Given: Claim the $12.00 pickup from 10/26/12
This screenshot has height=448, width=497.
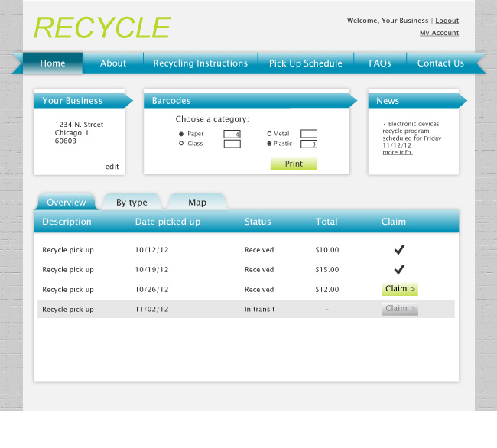Looking at the screenshot, I should coord(400,289).
